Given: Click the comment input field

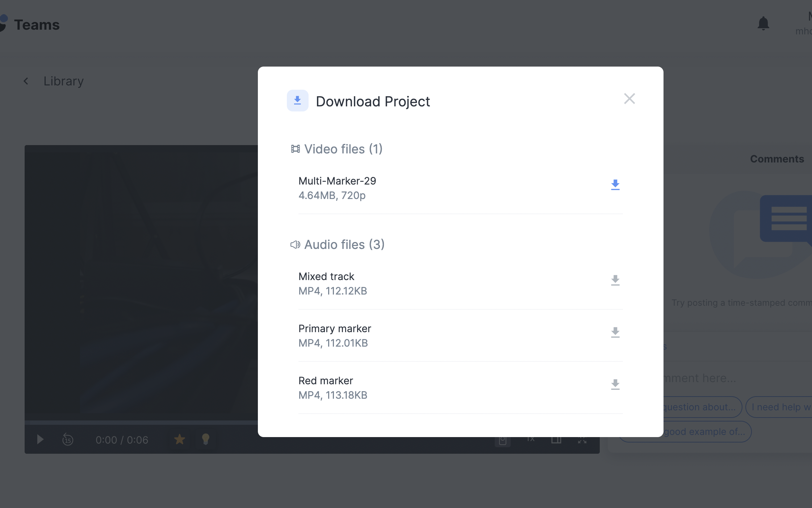Looking at the screenshot, I should pos(737,378).
